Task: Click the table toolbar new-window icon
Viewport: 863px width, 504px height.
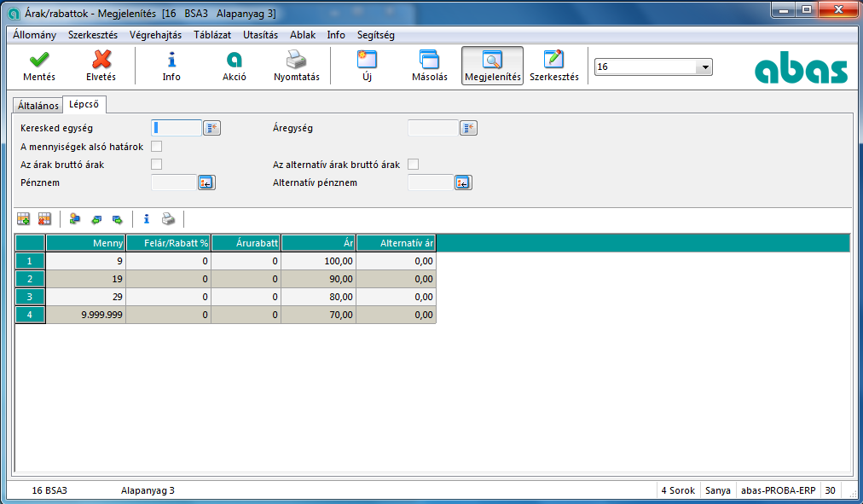Action: (75, 219)
